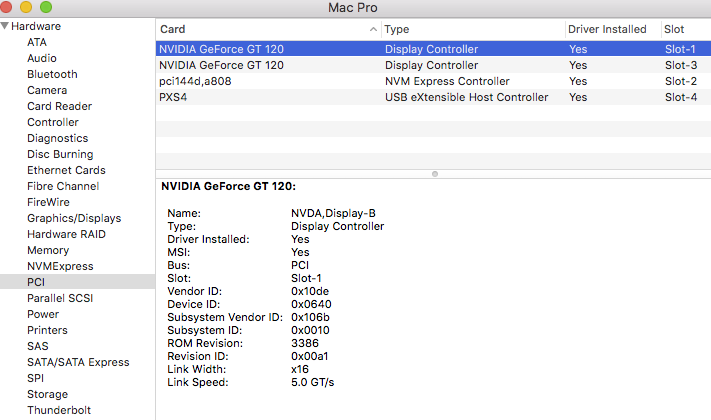The width and height of the screenshot is (711, 420).
Task: Select NVMExpress in the sidebar
Action: (60, 266)
